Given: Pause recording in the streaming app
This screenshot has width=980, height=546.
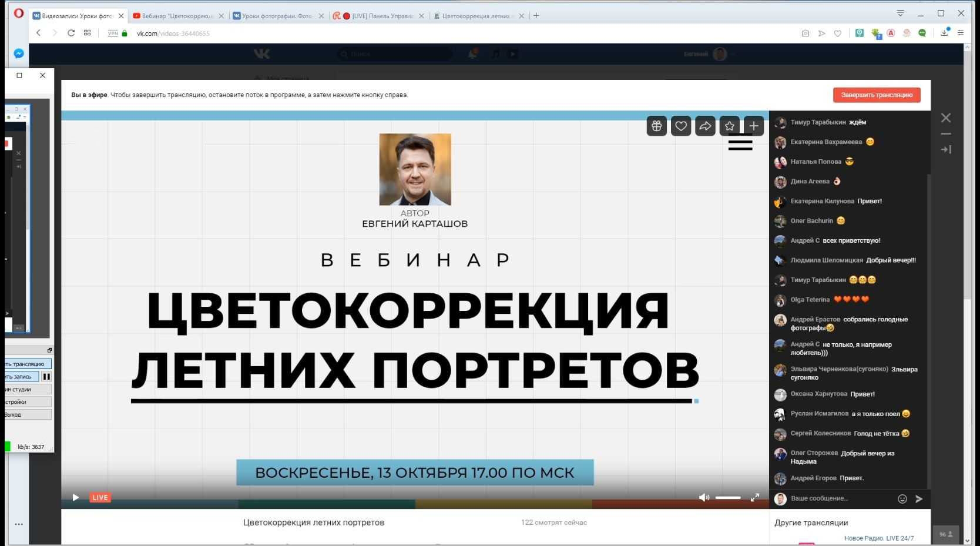Looking at the screenshot, I should tap(46, 377).
